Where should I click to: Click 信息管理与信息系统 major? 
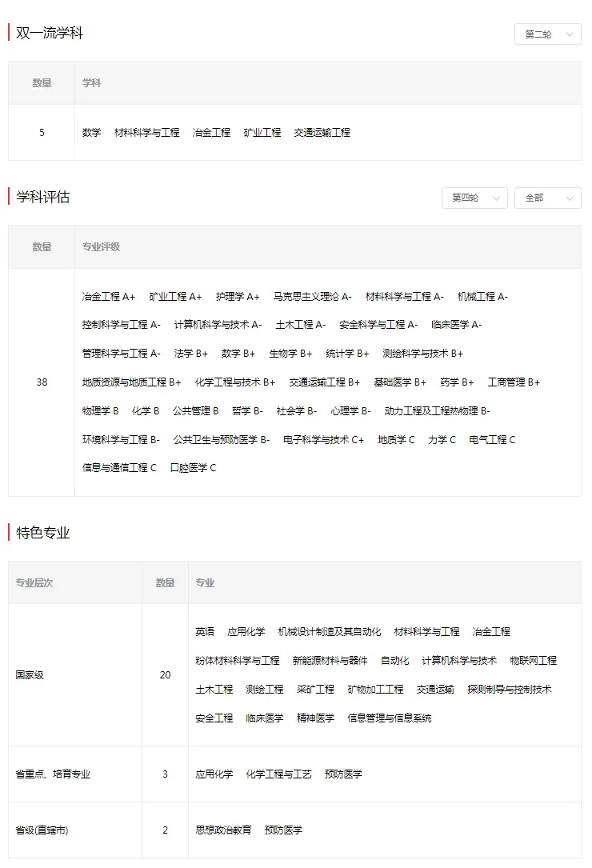390,718
